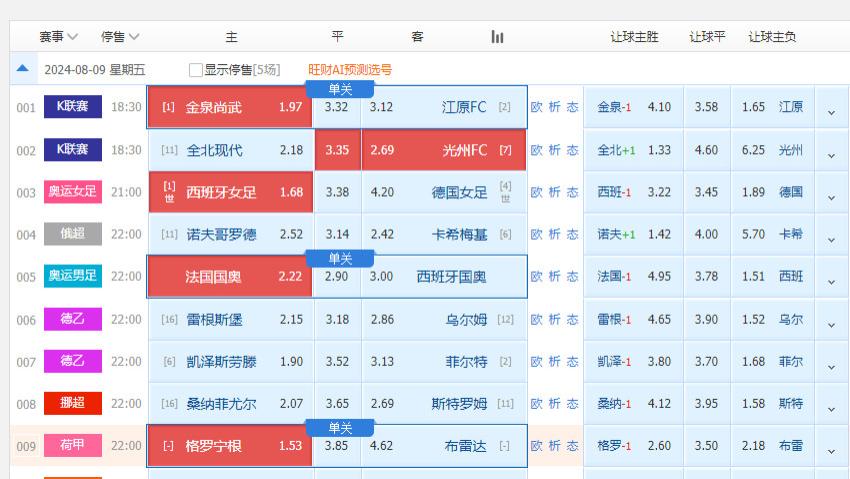Open 欧 odds link for 全北现代 row
The height and width of the screenshot is (479, 850).
pyautogui.click(x=537, y=150)
